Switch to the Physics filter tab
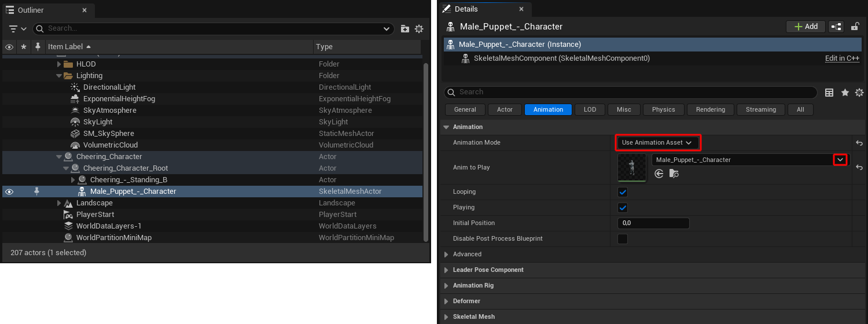The height and width of the screenshot is (324, 868). coord(663,110)
